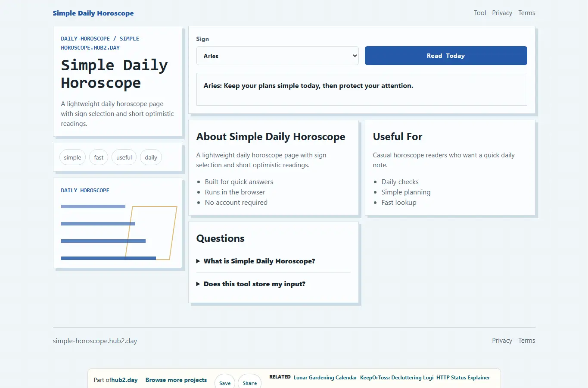Image resolution: width=588 pixels, height=388 pixels.
Task: Open the footer Terms link
Action: [x=526, y=341]
